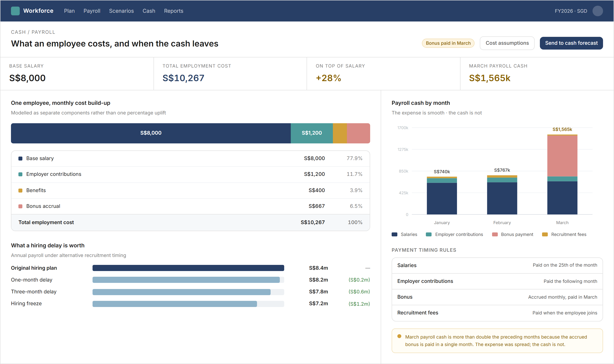This screenshot has height=364, width=614.
Task: Click the Benefits gold marker in table
Action: pos(20,190)
